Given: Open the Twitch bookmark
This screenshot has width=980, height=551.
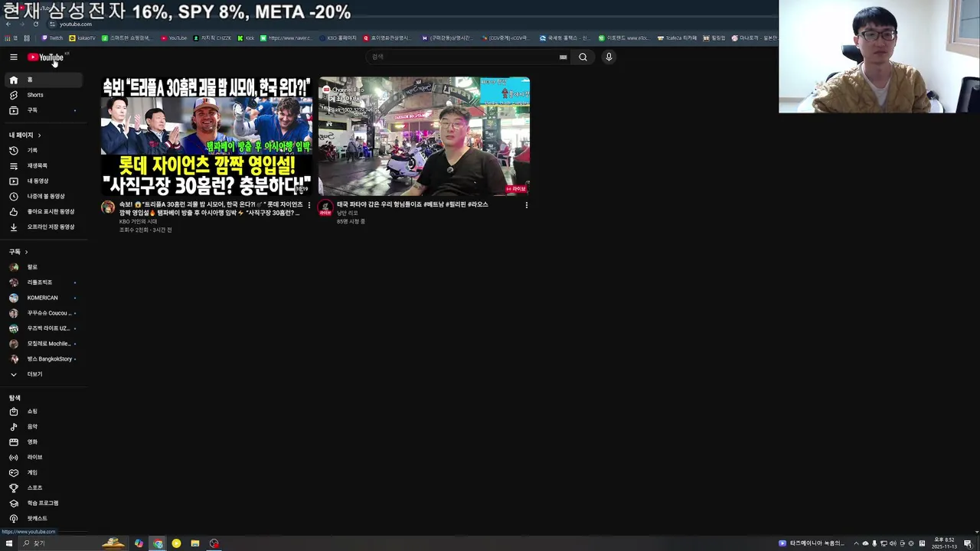Looking at the screenshot, I should 53,37.
